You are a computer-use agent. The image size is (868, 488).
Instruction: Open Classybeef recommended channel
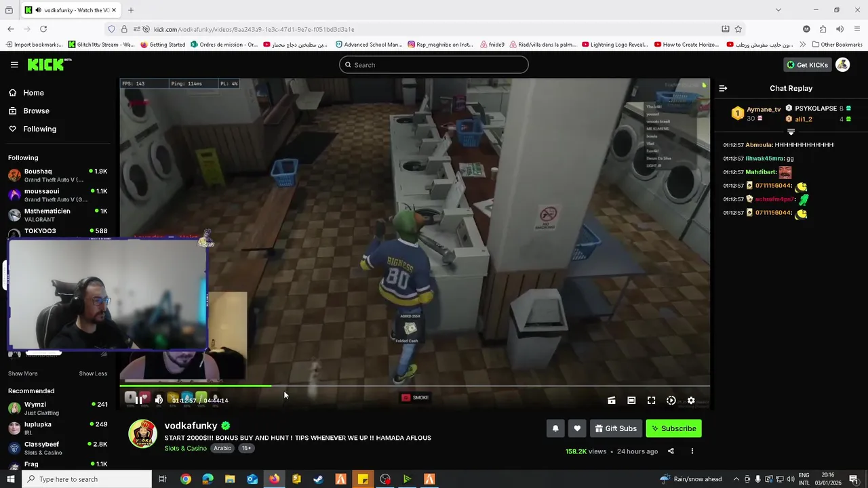(x=58, y=447)
